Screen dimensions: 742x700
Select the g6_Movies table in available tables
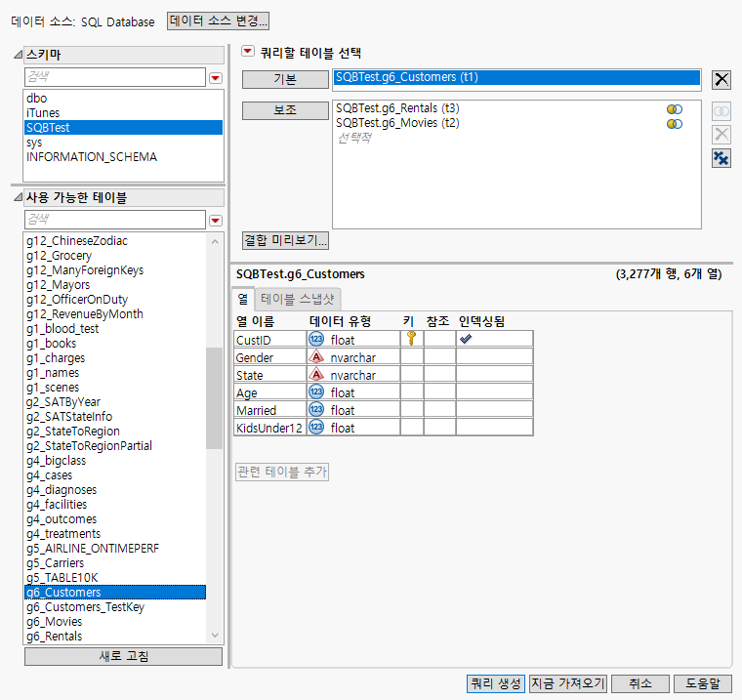click(115, 622)
